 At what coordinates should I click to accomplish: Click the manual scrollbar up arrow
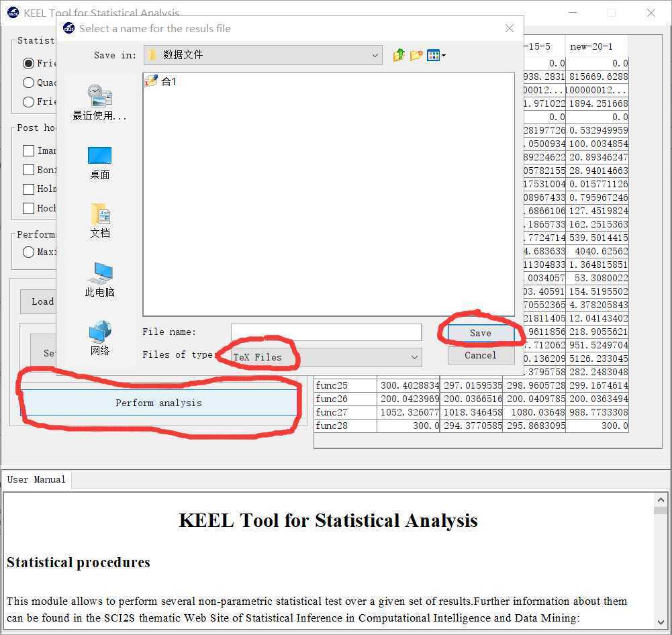pos(661,500)
